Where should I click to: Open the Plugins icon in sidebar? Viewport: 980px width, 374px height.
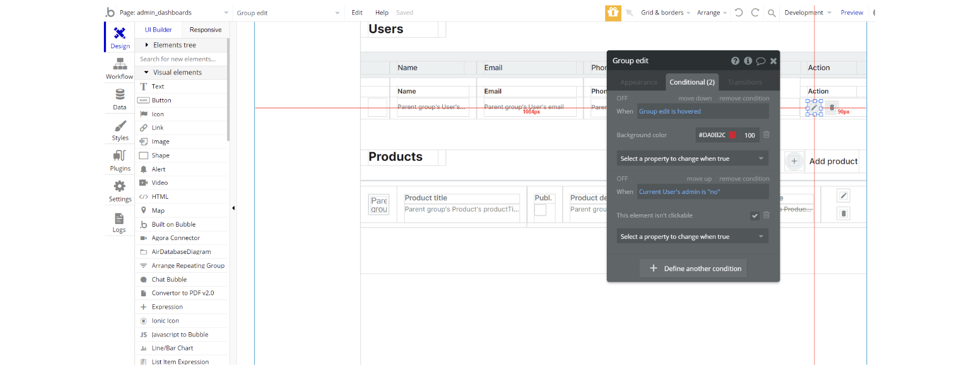(x=120, y=160)
